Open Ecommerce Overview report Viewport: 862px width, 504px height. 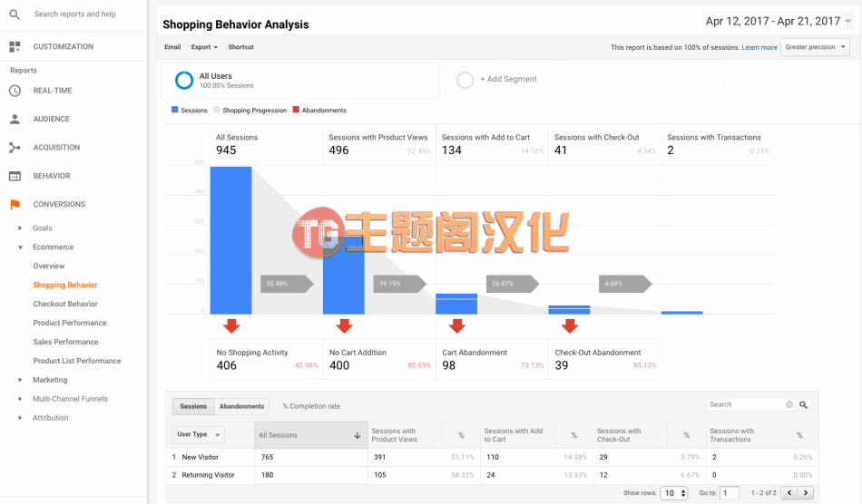click(x=49, y=267)
